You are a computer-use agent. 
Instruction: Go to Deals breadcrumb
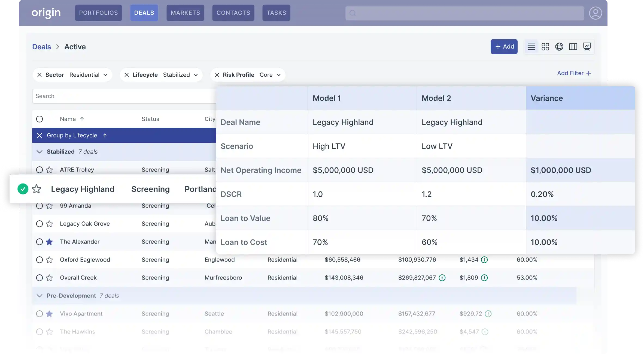pyautogui.click(x=41, y=47)
